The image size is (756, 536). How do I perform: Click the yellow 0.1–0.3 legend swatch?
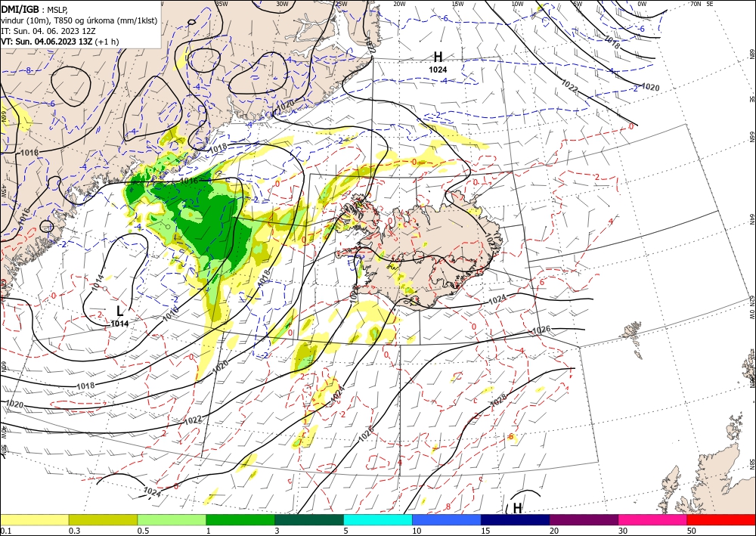click(35, 519)
